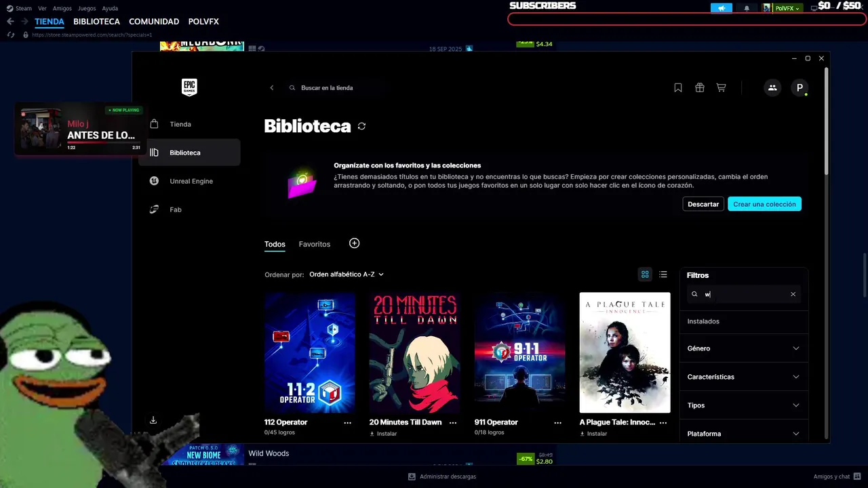This screenshot has width=868, height=488.
Task: Switch library to list view
Action: (663, 274)
